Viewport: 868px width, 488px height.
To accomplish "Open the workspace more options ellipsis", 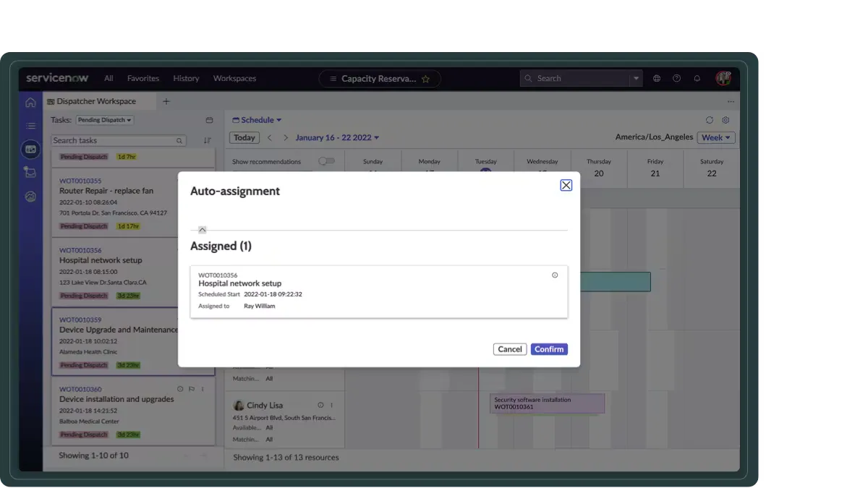I will [731, 102].
